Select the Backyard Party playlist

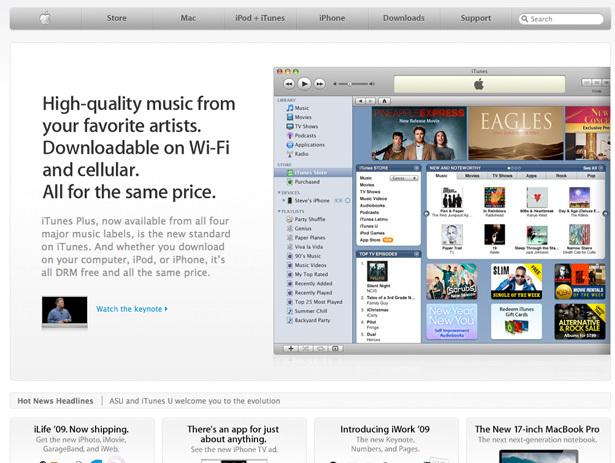coord(308,320)
